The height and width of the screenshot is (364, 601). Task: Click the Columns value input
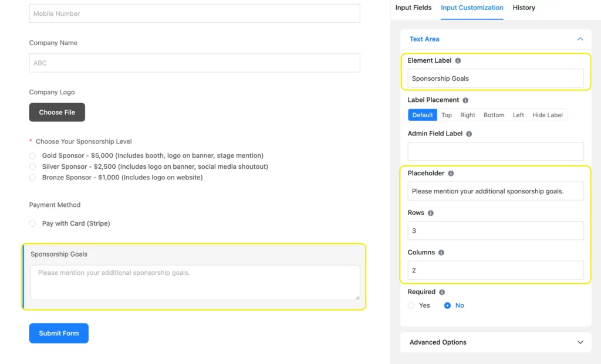(x=495, y=270)
